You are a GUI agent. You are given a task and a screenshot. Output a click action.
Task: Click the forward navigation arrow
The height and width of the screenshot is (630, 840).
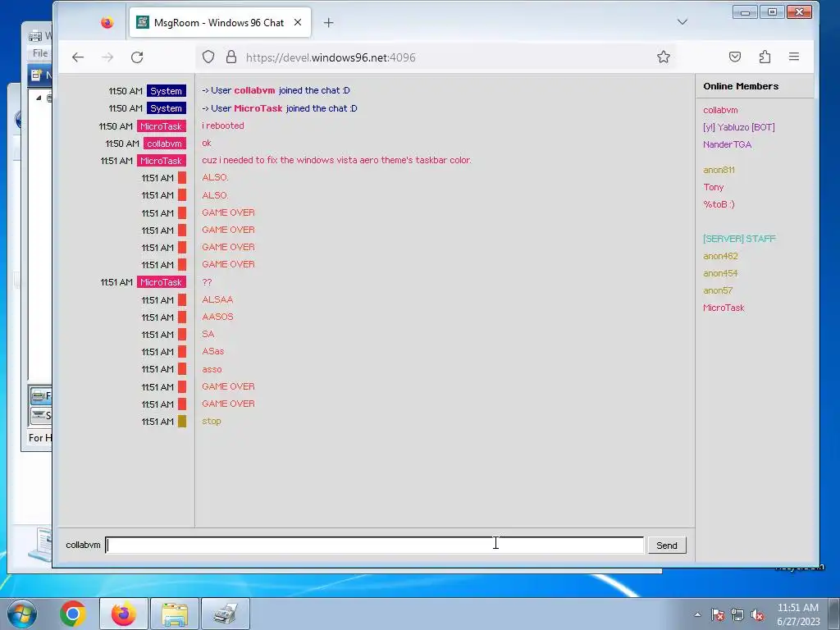(107, 57)
